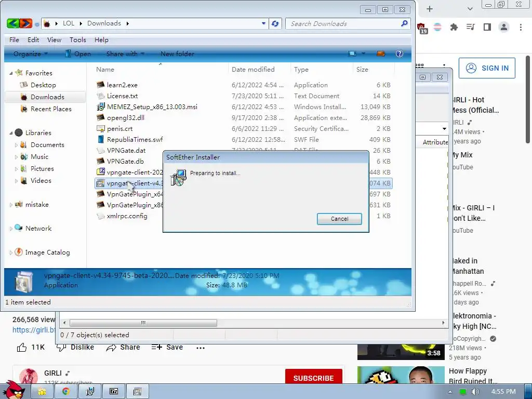
Task: Select the LOL breadcrumb in the address bar
Action: pyautogui.click(x=69, y=23)
